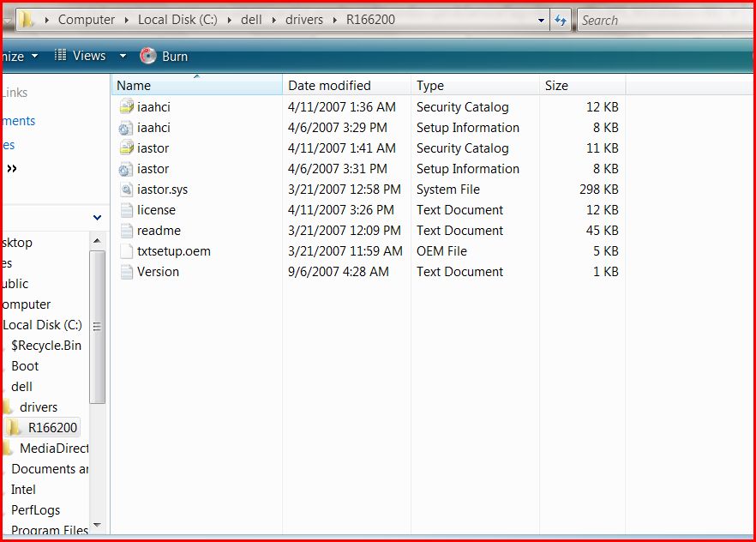The width and height of the screenshot is (756, 542).
Task: Click the OEM File type cell
Action: point(441,251)
